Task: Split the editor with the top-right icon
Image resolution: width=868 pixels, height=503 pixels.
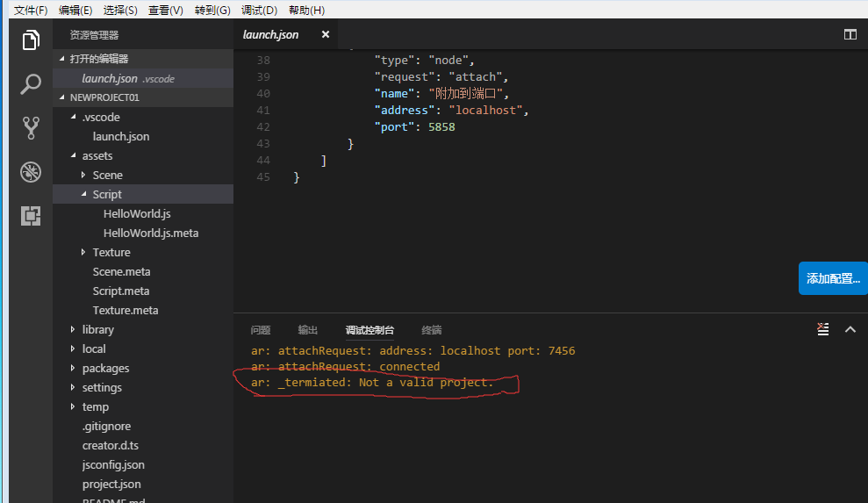Action: click(x=850, y=34)
